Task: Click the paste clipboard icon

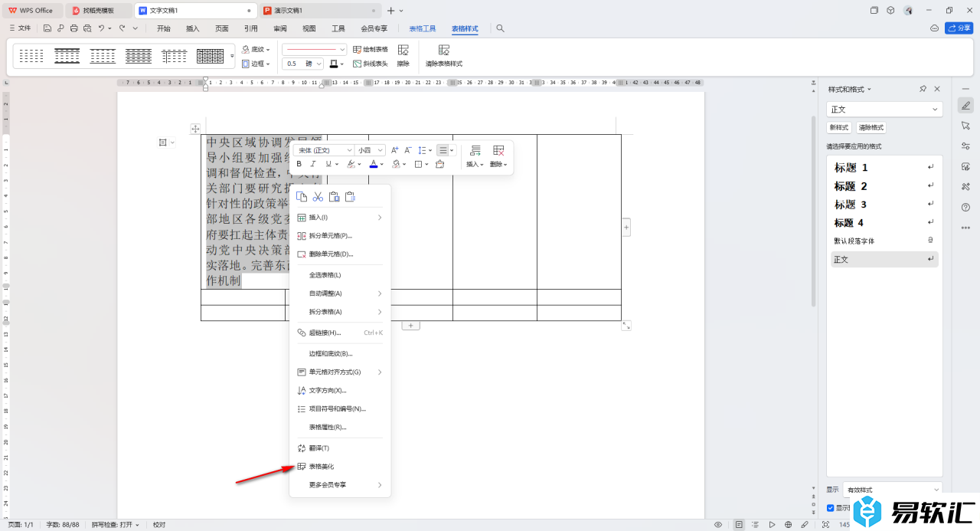Action: 334,197
